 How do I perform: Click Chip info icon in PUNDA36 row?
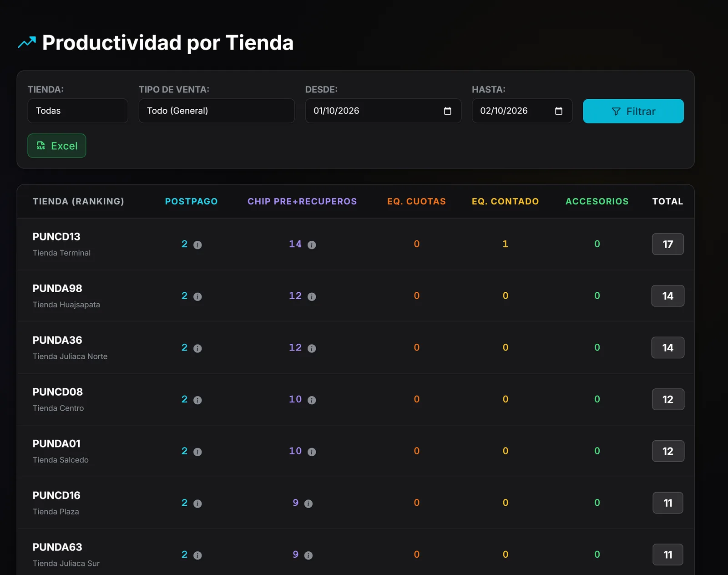[x=312, y=348]
